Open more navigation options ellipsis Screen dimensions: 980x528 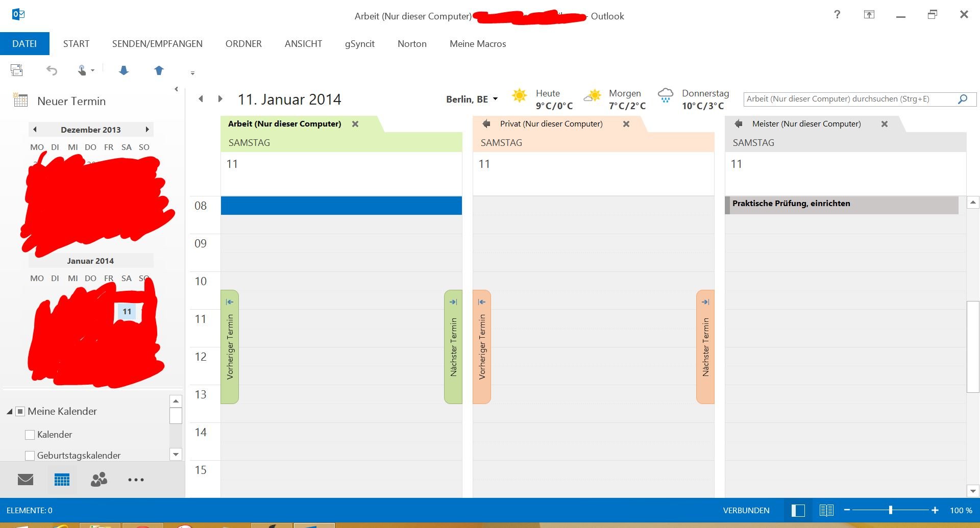click(136, 480)
